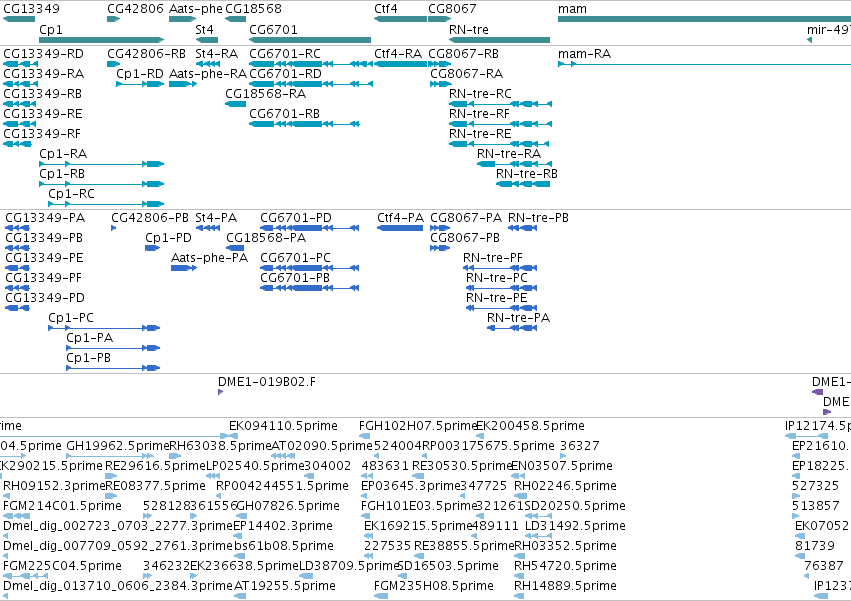Select the CG6701-RD transcript label
Image resolution: width=851 pixels, height=601 pixels.
[x=285, y=73]
